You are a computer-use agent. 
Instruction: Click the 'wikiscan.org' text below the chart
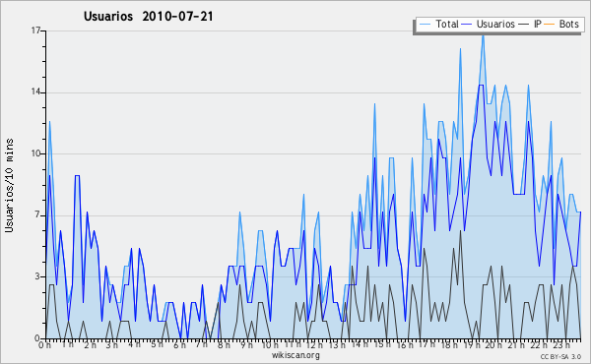(x=295, y=355)
